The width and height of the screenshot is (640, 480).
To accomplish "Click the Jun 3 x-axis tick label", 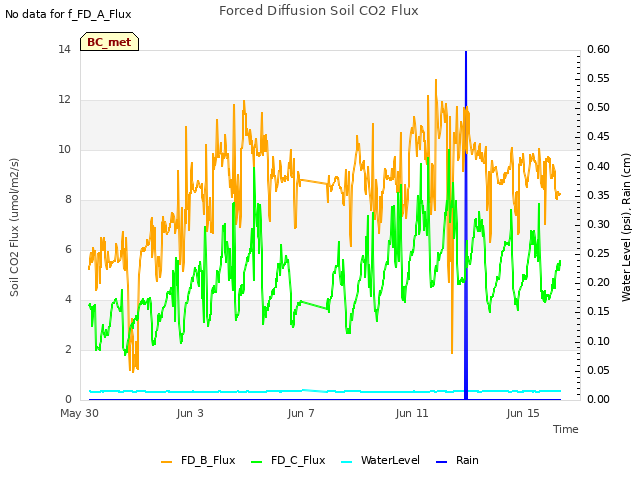I will coord(190,413).
